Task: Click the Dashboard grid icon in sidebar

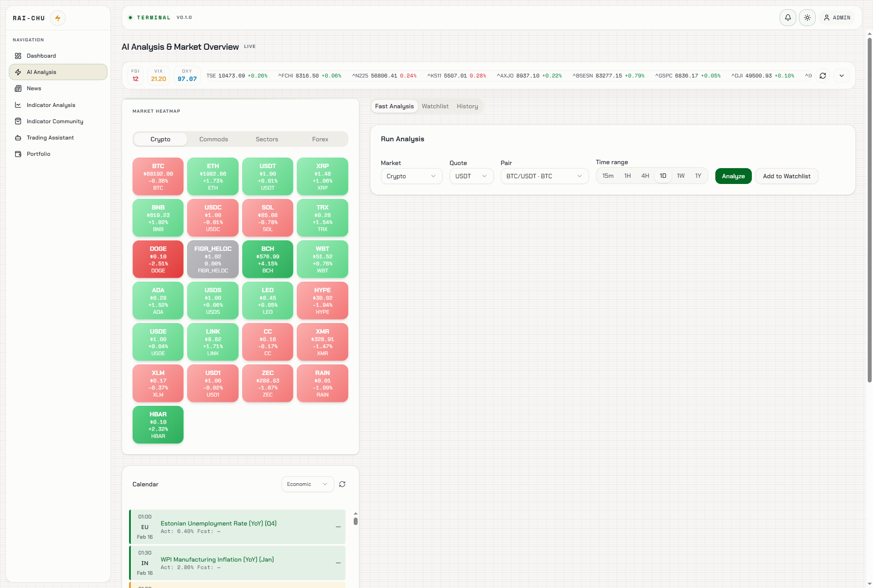Action: 18,56
